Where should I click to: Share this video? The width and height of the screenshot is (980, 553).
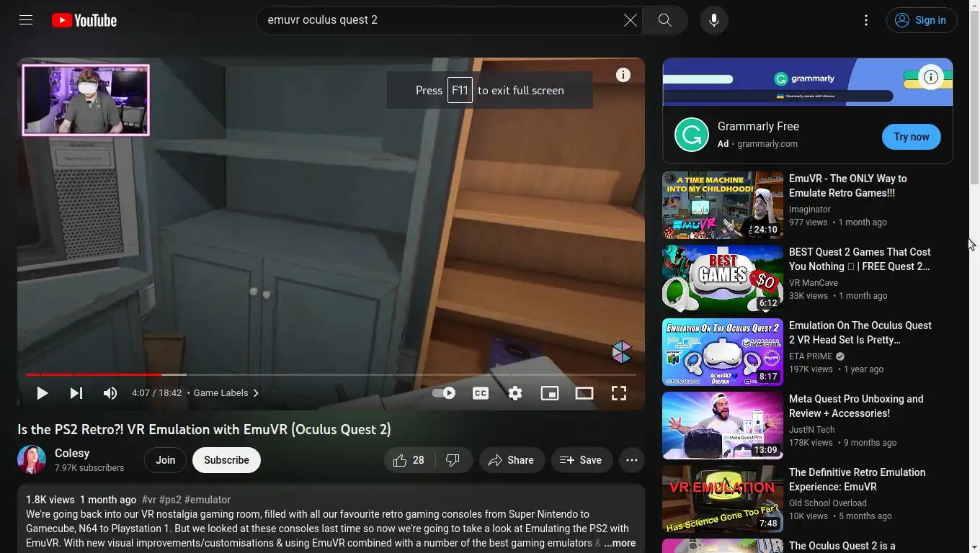[512, 460]
